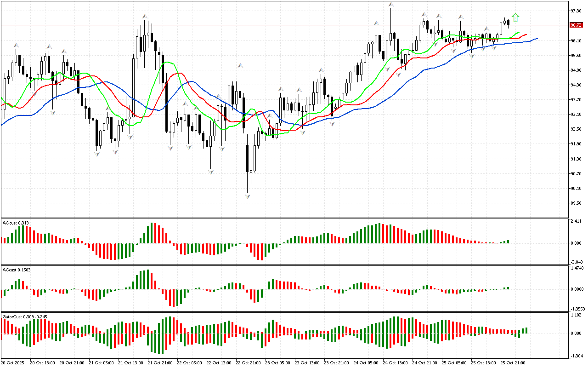Select the last green AOcust histogram bar
The image size is (588, 368).
508,241
